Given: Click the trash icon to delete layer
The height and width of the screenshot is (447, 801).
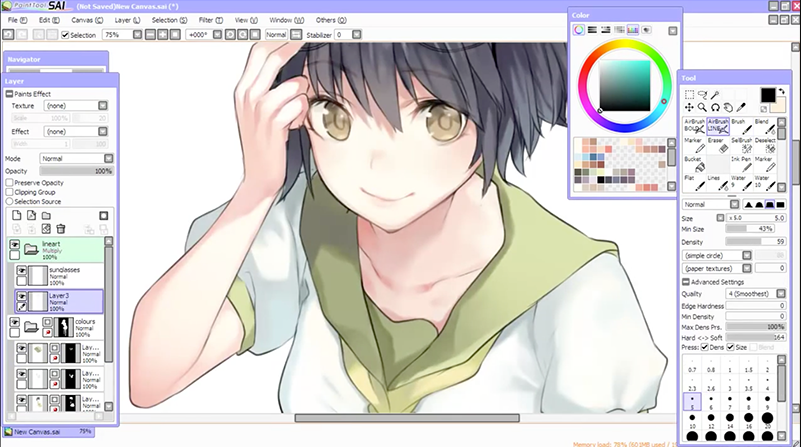Looking at the screenshot, I should pos(60,229).
